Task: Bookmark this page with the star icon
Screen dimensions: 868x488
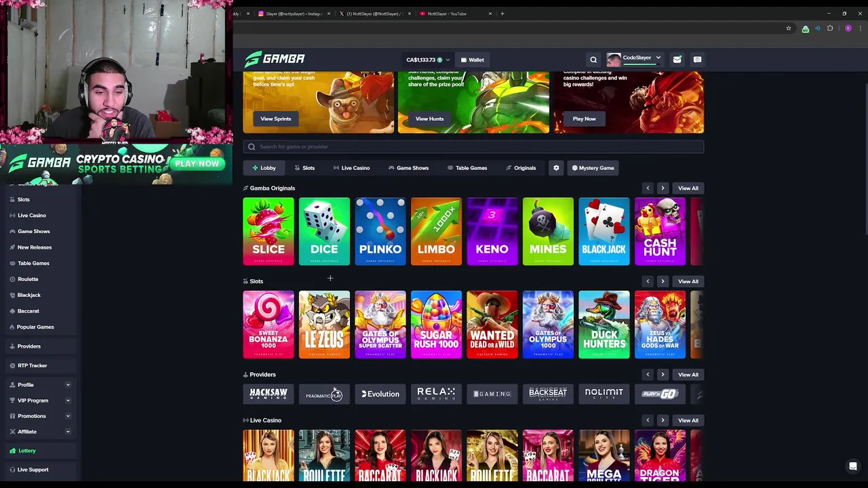Action: click(x=789, y=28)
